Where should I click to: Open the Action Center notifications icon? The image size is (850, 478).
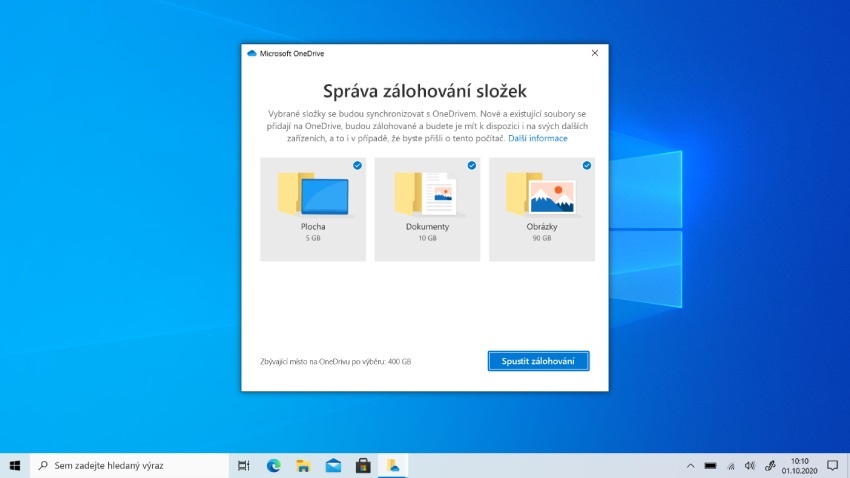click(833, 466)
